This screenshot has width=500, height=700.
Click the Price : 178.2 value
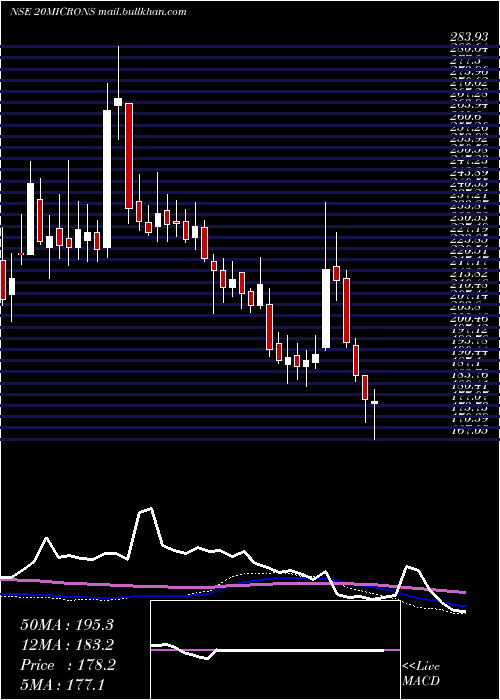(68, 665)
